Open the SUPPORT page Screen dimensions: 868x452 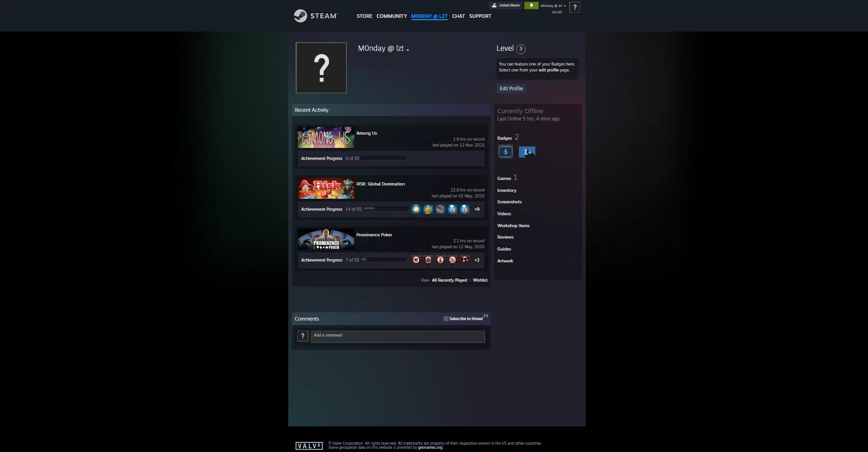(x=480, y=16)
